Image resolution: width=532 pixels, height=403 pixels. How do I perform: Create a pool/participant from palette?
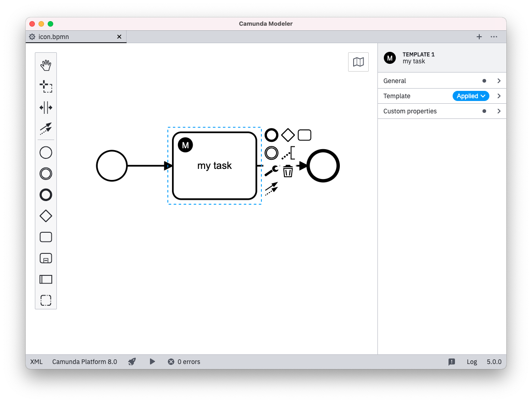click(46, 279)
